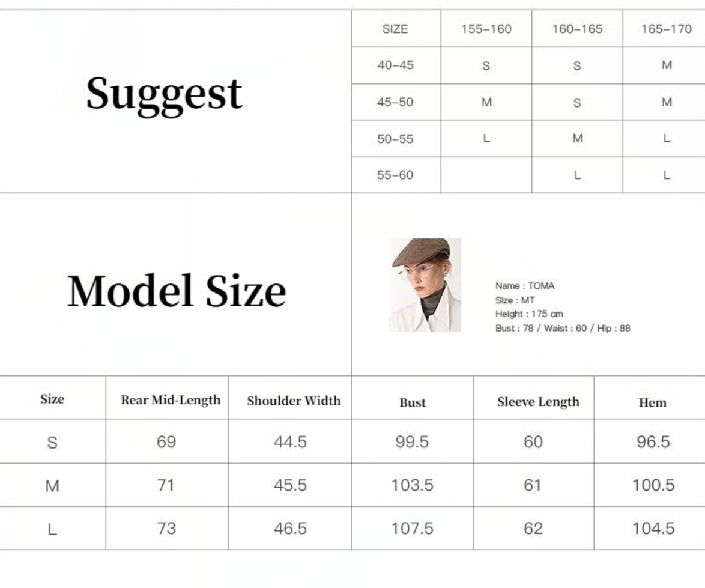Click the "Name : TOMA" model text
The image size is (705, 588).
click(x=525, y=286)
